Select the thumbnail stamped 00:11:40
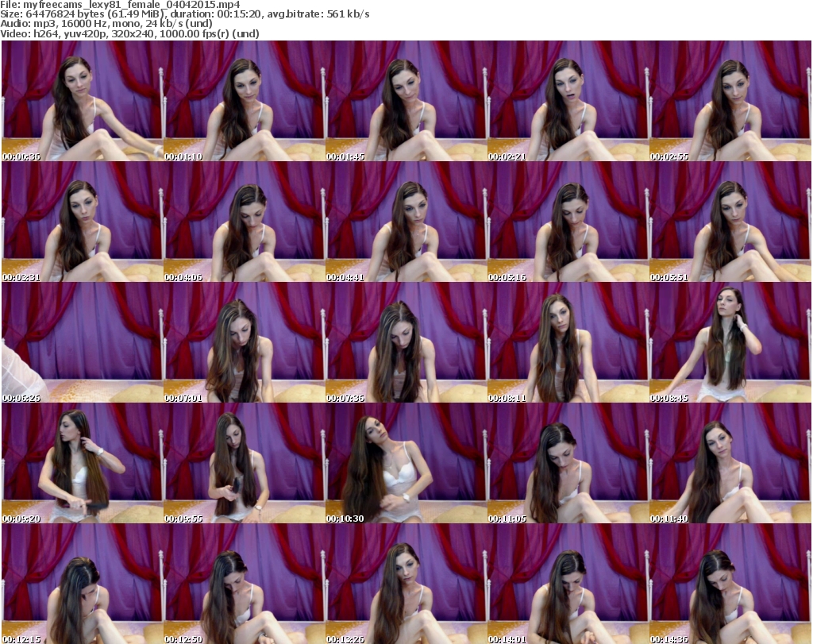This screenshot has width=813, height=644. pos(730,463)
